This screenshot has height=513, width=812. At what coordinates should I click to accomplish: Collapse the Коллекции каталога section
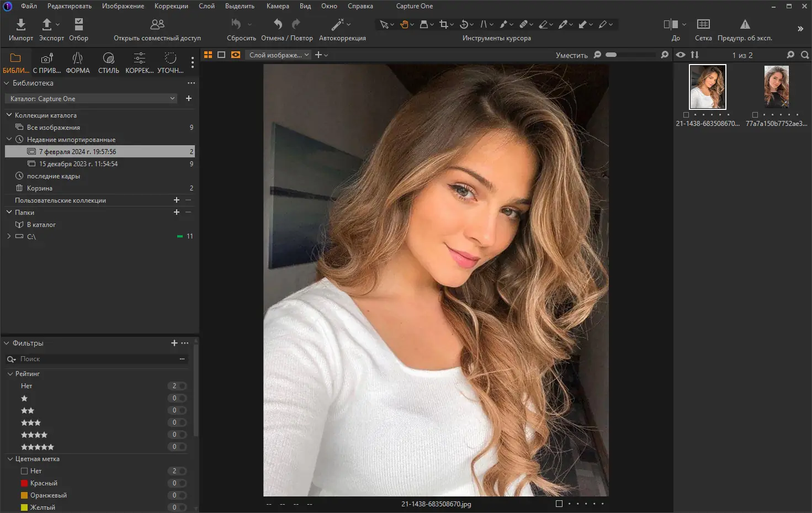pos(9,115)
